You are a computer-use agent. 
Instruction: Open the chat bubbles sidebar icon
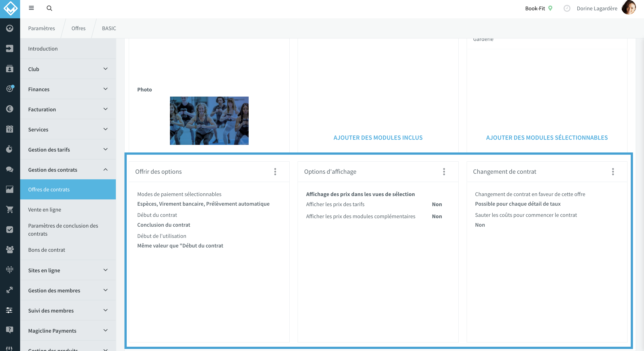click(x=10, y=169)
